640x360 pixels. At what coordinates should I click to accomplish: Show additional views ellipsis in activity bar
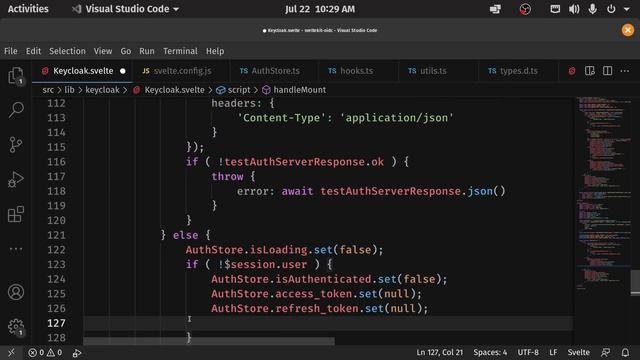[16, 249]
